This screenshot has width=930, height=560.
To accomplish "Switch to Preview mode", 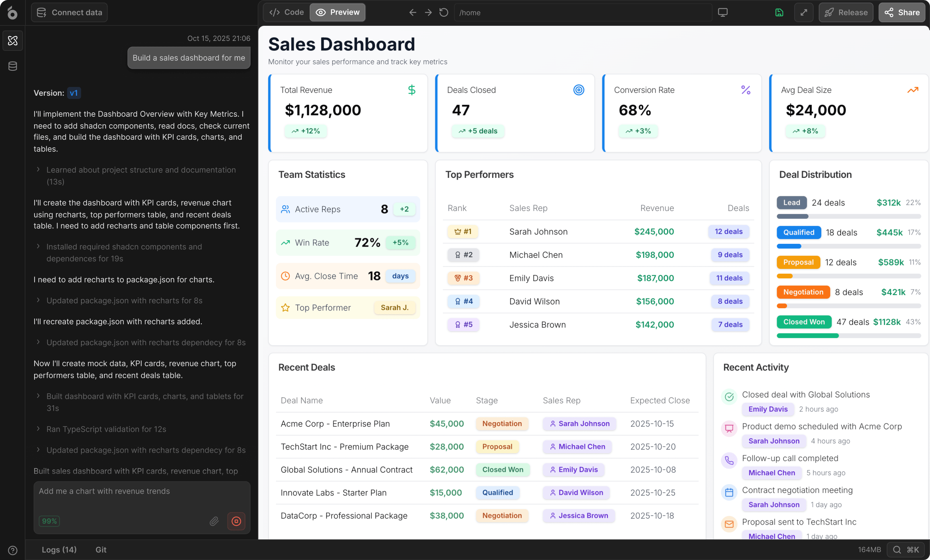I will coord(338,12).
